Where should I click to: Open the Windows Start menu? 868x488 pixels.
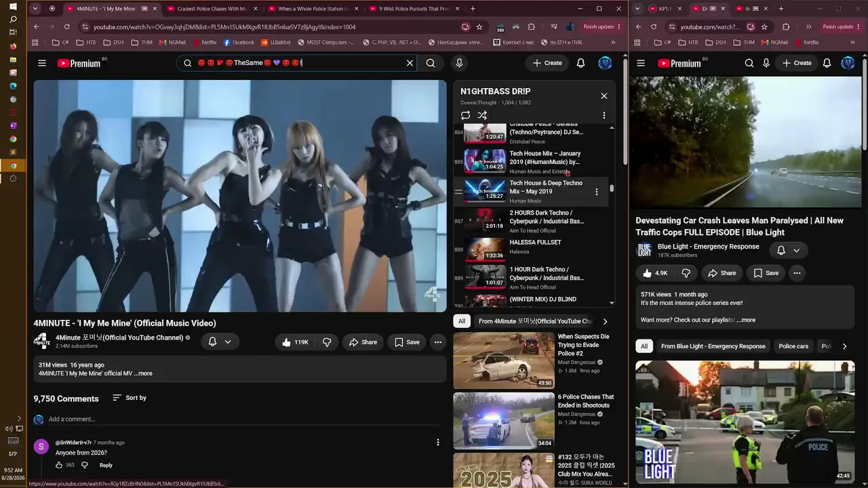[x=13, y=7]
